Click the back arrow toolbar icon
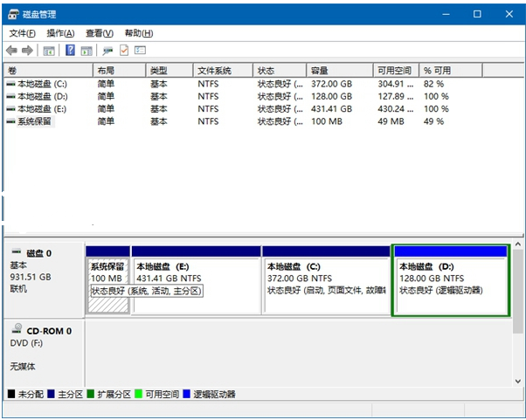Screen dimensions: 526x420 click(11, 51)
